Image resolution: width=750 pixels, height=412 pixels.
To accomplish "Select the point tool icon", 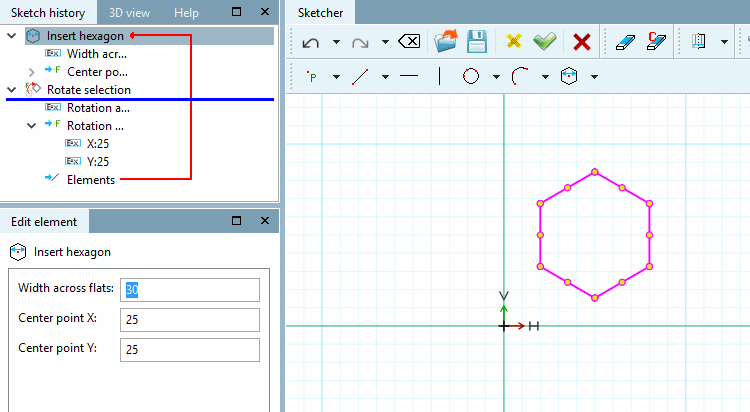I will click(x=311, y=76).
